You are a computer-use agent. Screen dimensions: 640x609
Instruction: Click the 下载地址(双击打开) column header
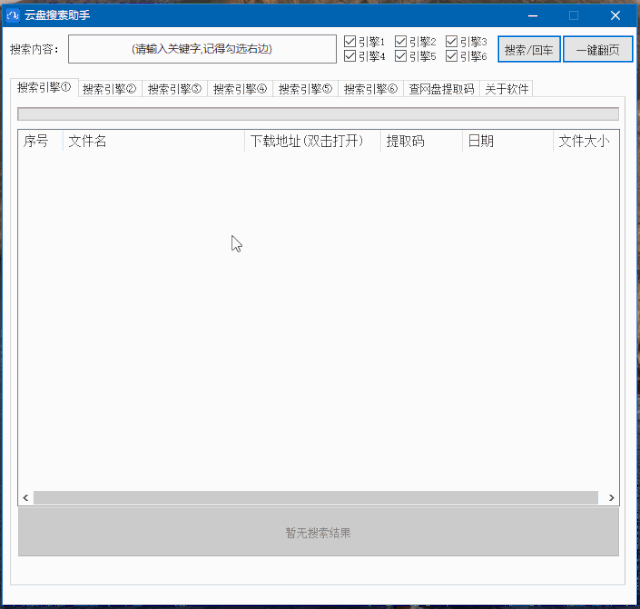point(313,141)
